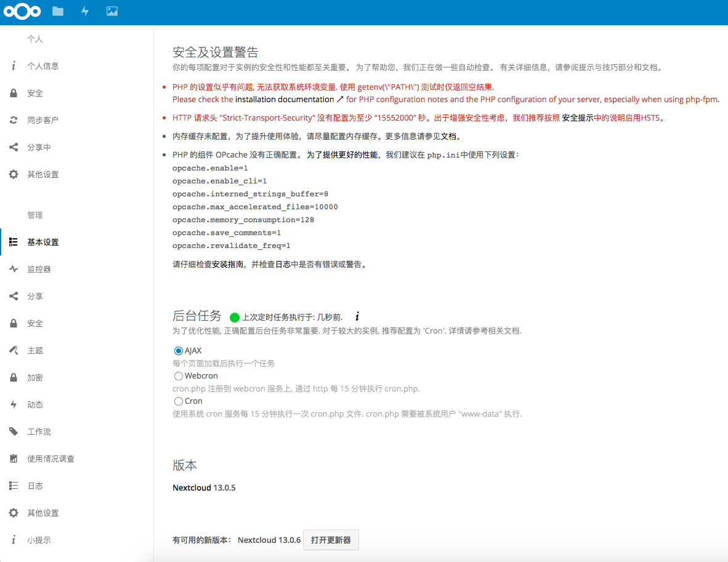The image size is (728, 562).
Task: Open the Gallery picture icon
Action: click(x=112, y=11)
